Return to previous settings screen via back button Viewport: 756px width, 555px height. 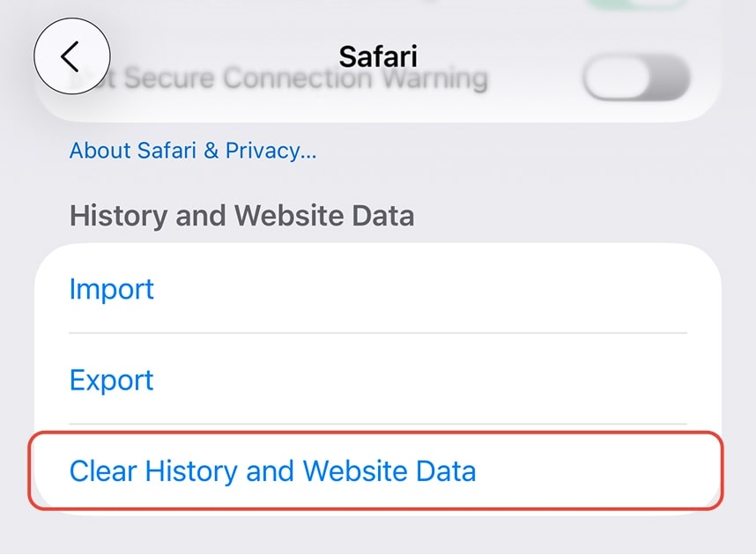pyautogui.click(x=73, y=55)
